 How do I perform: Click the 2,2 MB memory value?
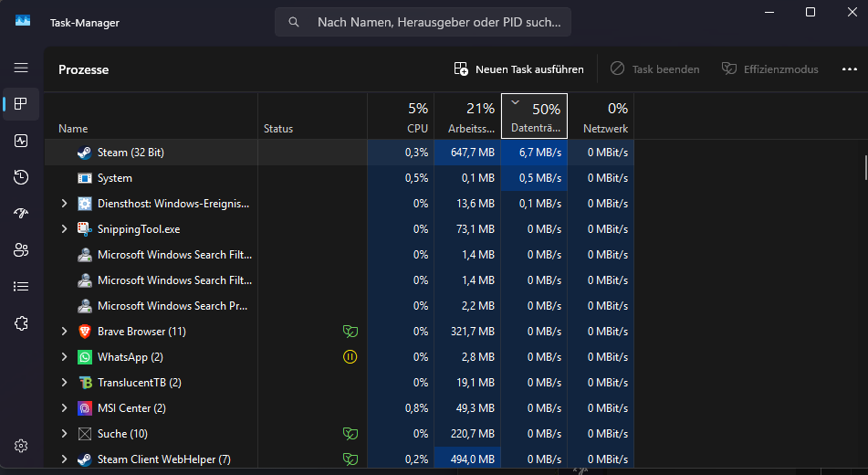[x=478, y=306]
